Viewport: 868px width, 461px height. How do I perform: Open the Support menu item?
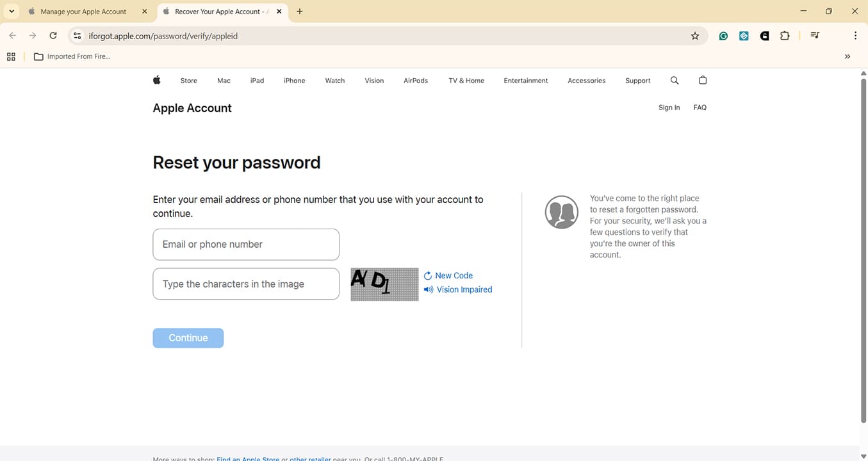(x=637, y=81)
